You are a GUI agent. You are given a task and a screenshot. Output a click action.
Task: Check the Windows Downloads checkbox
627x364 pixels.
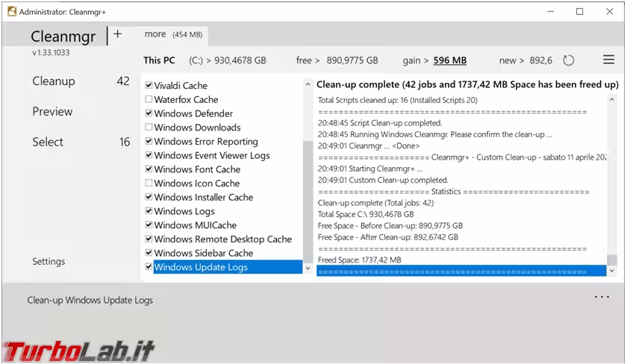click(149, 128)
